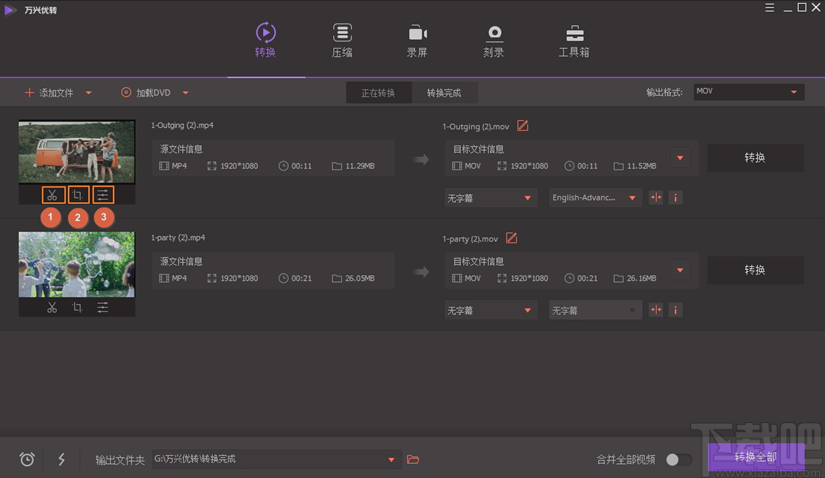This screenshot has width=825, height=478.
Task: Click the 添加文件 add file button
Action: [x=49, y=93]
